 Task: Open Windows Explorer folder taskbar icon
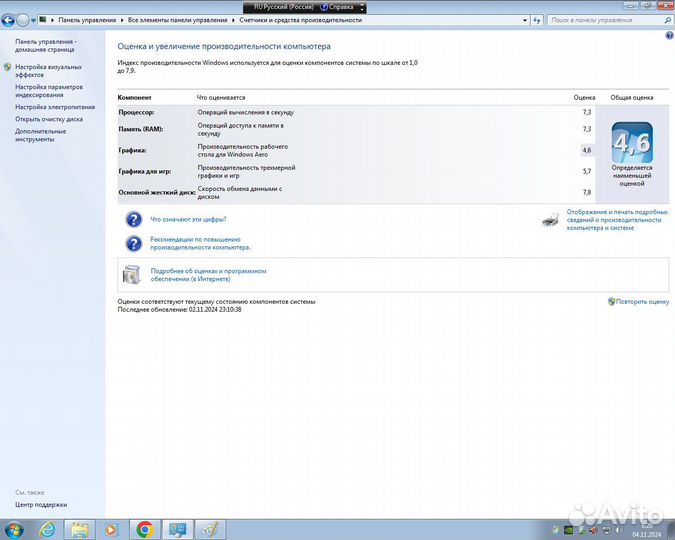coord(79,529)
